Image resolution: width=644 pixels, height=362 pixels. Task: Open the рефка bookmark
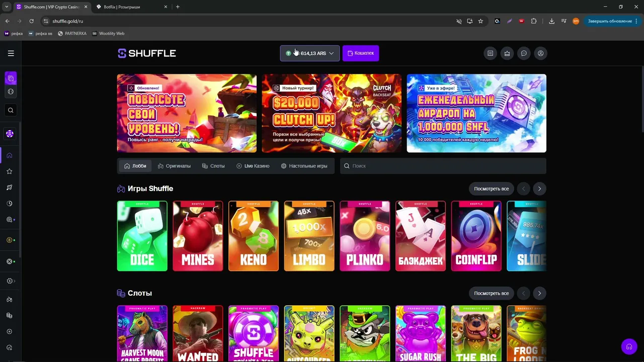tap(14, 34)
